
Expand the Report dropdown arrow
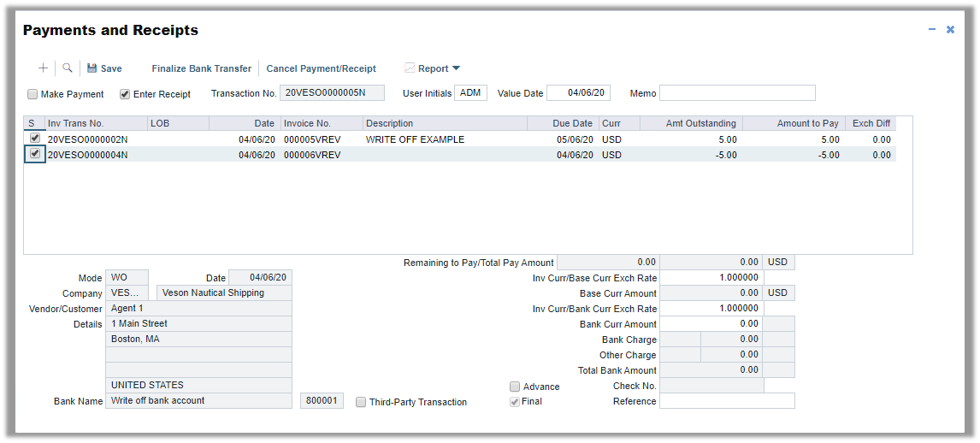point(456,68)
